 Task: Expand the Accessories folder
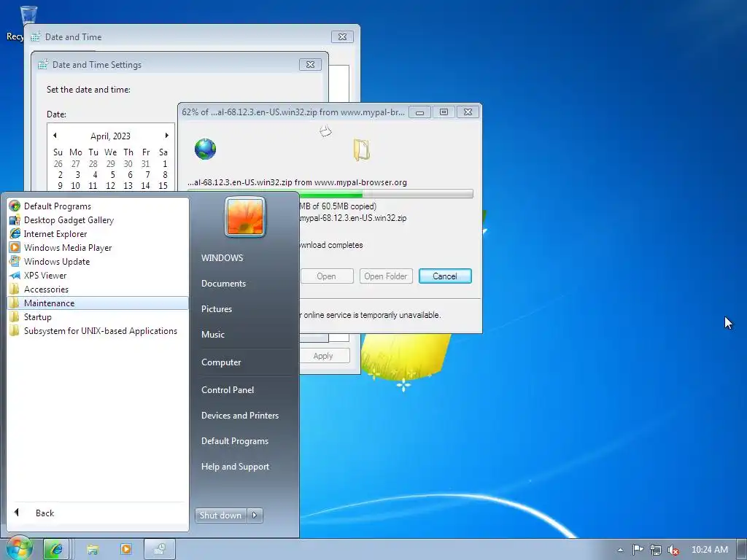(46, 289)
